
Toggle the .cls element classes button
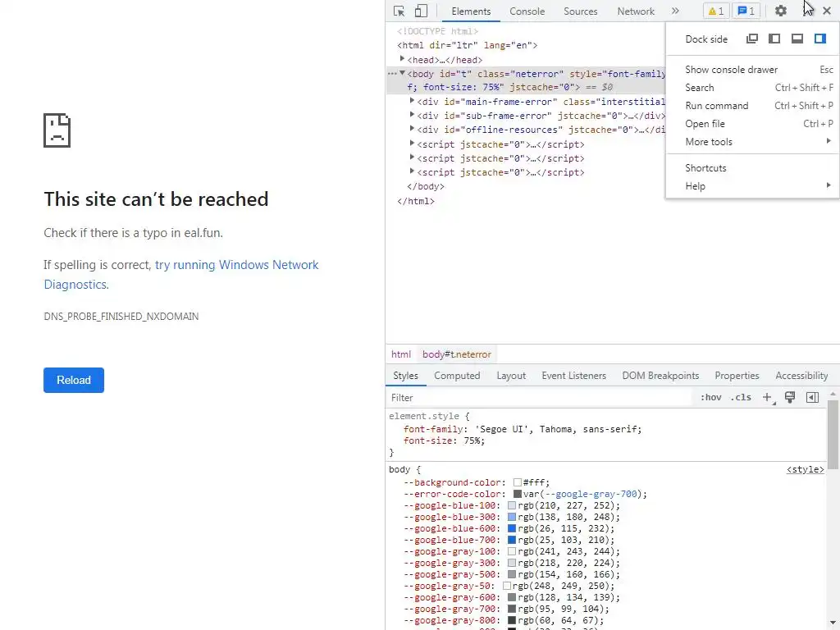point(741,398)
